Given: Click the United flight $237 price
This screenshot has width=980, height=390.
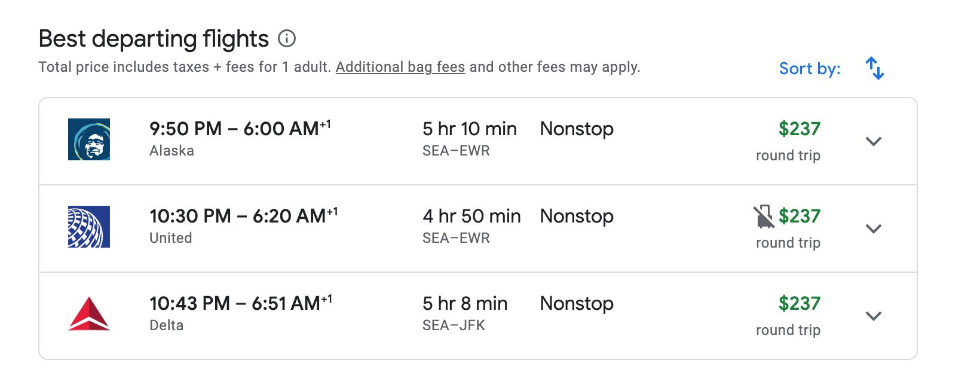Looking at the screenshot, I should click(x=800, y=216).
